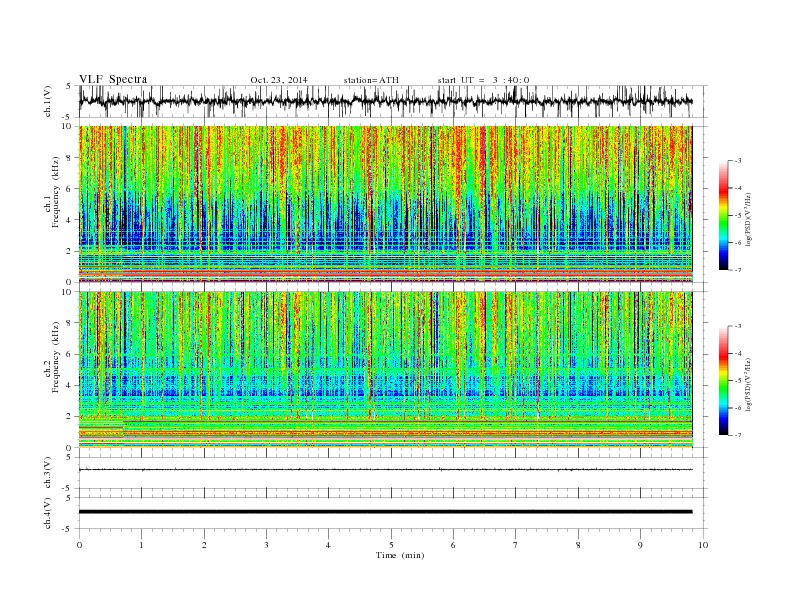Click the ch.1 spectrogram color bar
The width and height of the screenshot is (792, 612).
tap(723, 215)
